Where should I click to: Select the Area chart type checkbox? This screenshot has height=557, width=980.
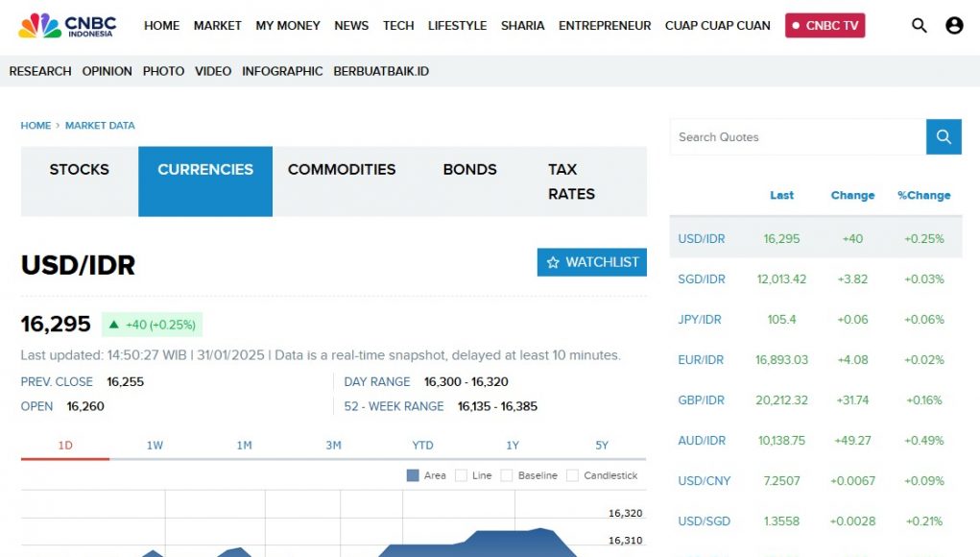(x=413, y=475)
